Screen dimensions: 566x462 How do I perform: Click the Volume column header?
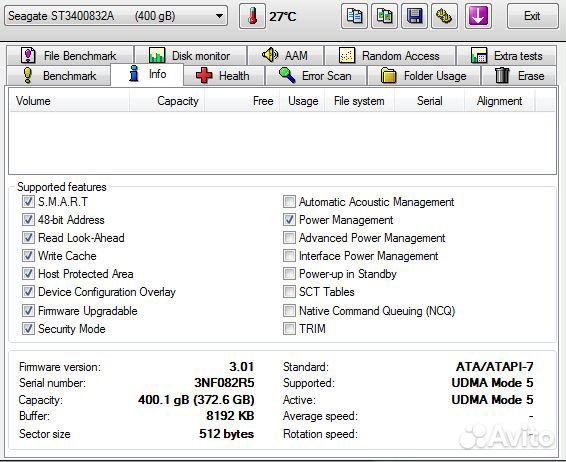click(69, 101)
